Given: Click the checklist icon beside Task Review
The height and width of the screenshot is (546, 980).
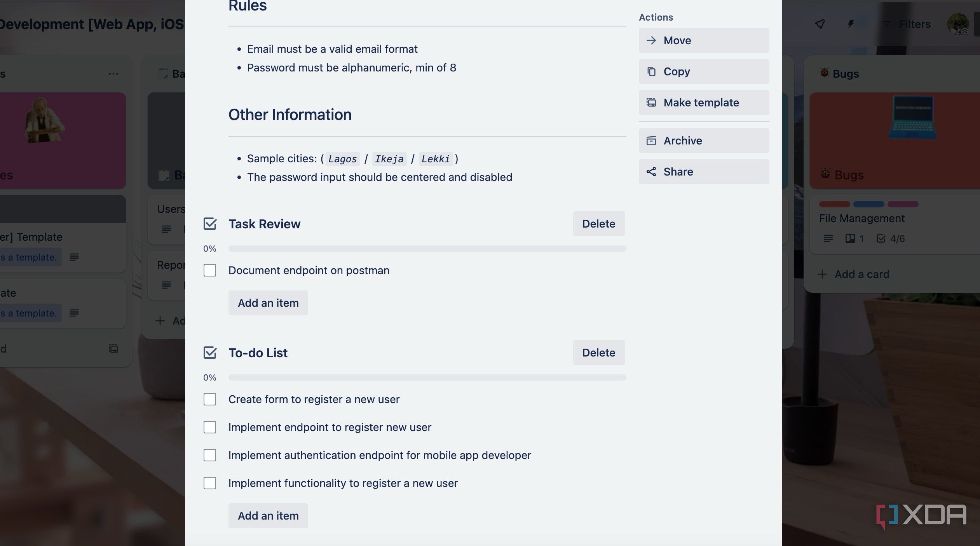Looking at the screenshot, I should (210, 224).
